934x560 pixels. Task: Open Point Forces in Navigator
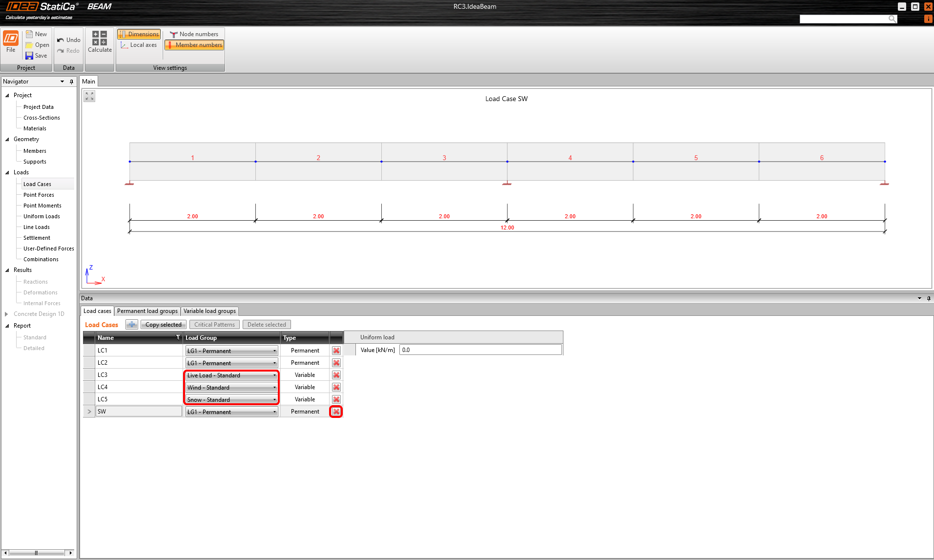pos(39,195)
